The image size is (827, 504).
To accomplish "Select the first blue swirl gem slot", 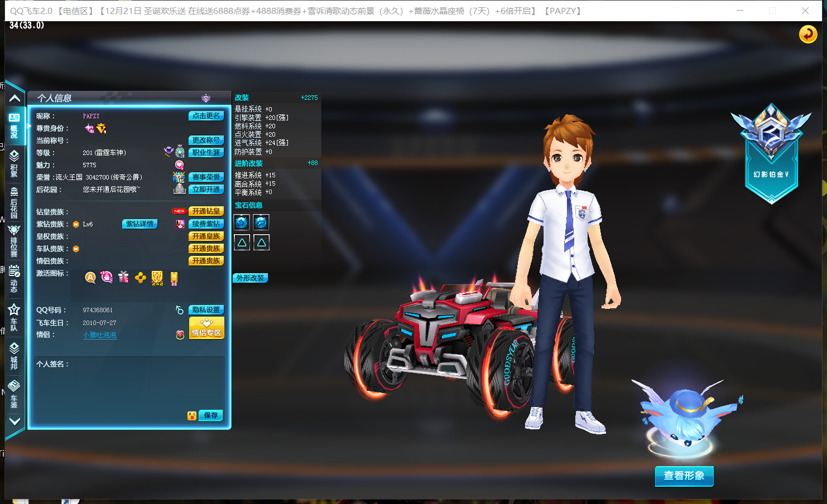I will pyautogui.click(x=242, y=222).
